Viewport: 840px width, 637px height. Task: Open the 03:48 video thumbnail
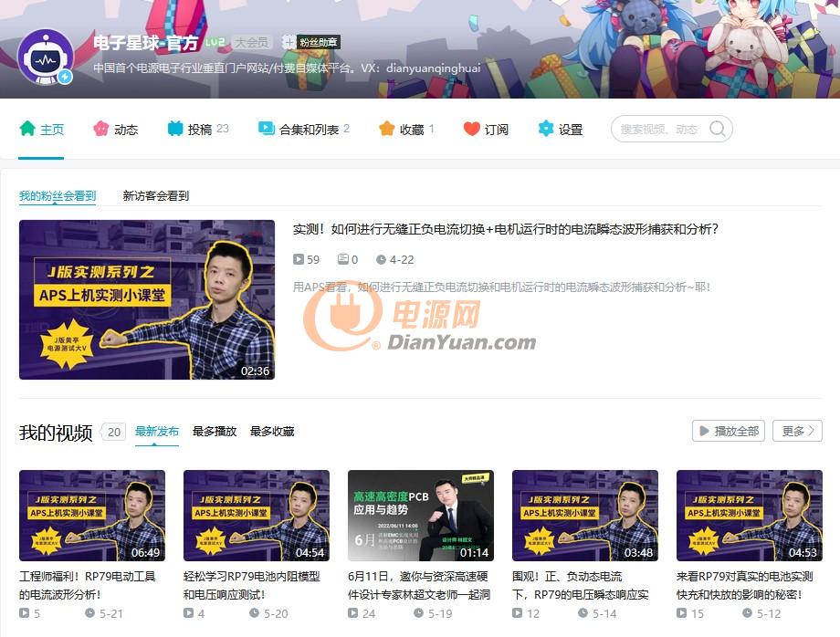point(585,516)
